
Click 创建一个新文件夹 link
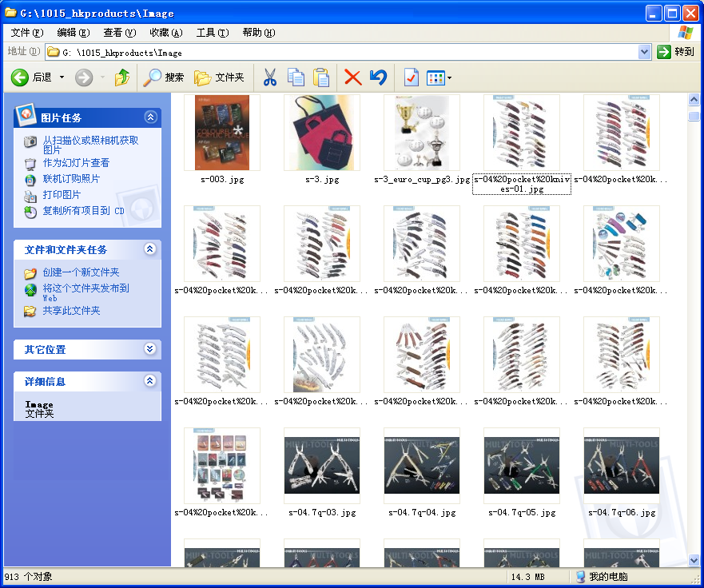point(81,272)
